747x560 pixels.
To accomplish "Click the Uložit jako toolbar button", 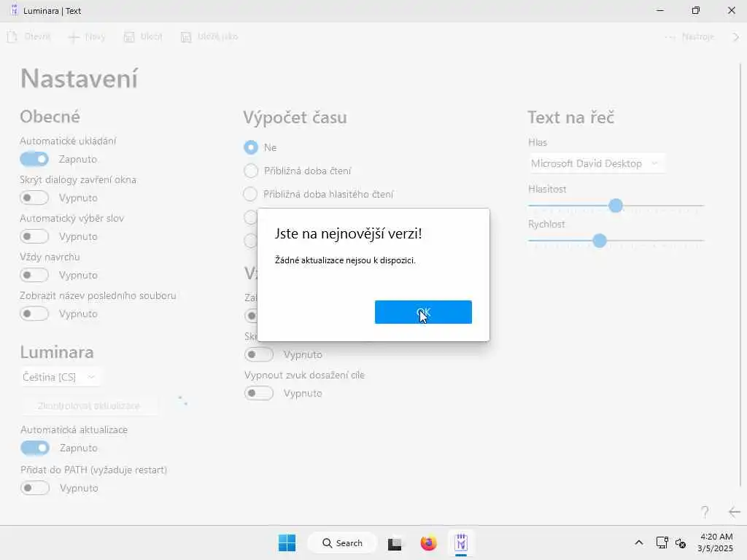I will 209,36.
